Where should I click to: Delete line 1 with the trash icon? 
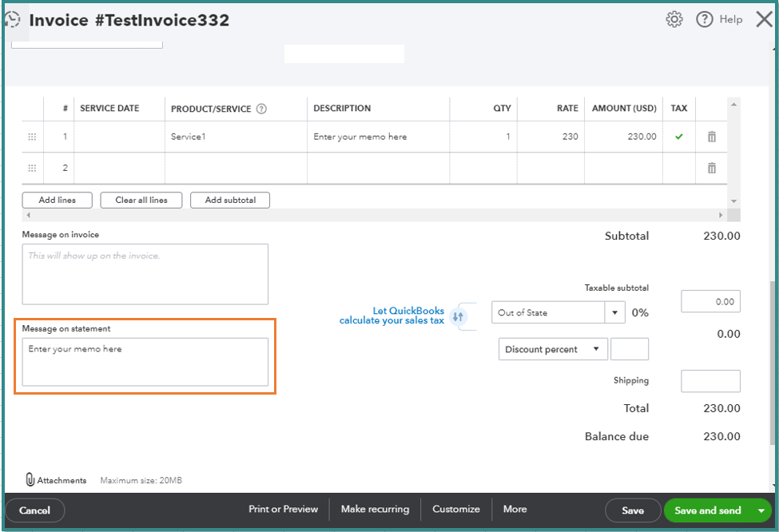pos(711,137)
